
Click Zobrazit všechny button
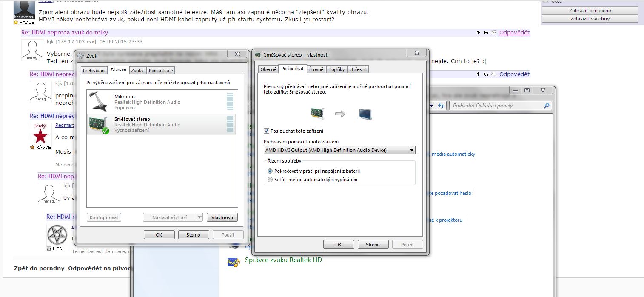590,19
